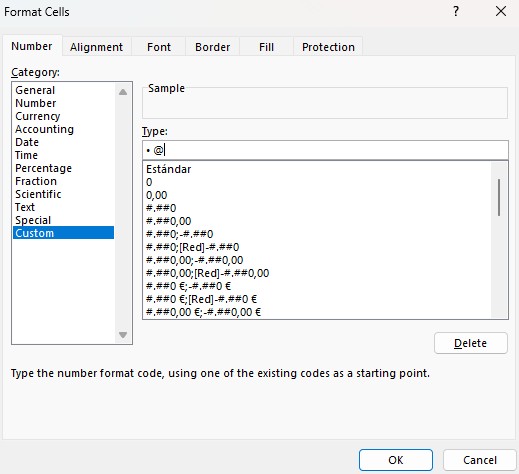Go to the Font tab
Viewport: 519px width, 474px height.
pyautogui.click(x=159, y=47)
